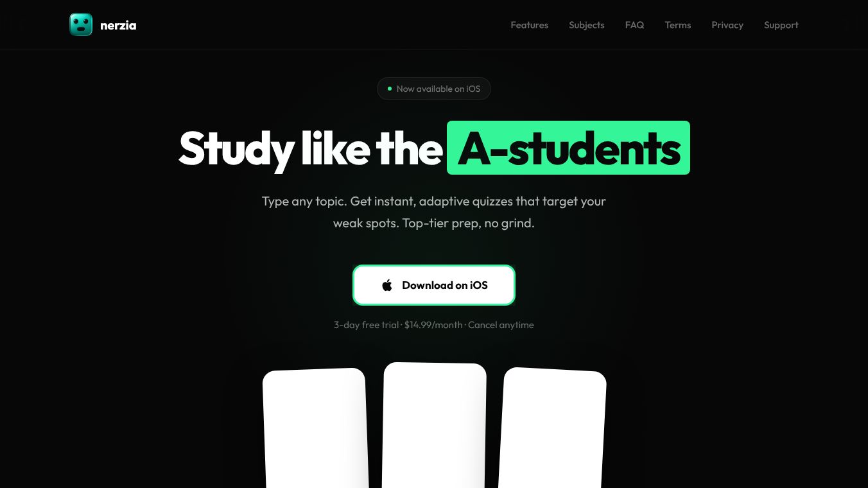Visit the Support page

781,25
